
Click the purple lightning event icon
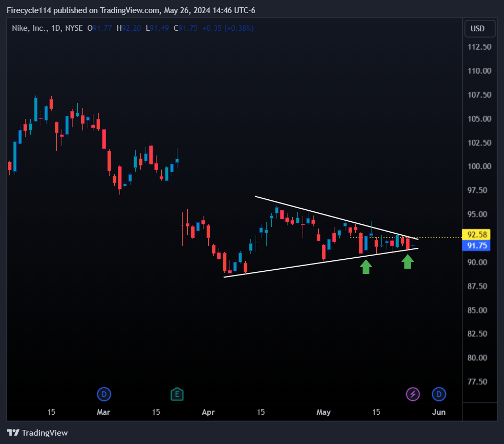(x=413, y=394)
